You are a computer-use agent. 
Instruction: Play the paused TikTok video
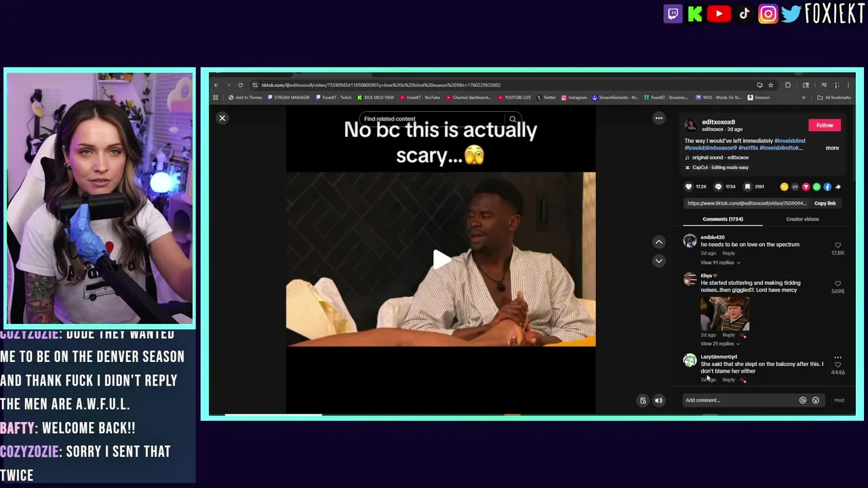tap(441, 259)
